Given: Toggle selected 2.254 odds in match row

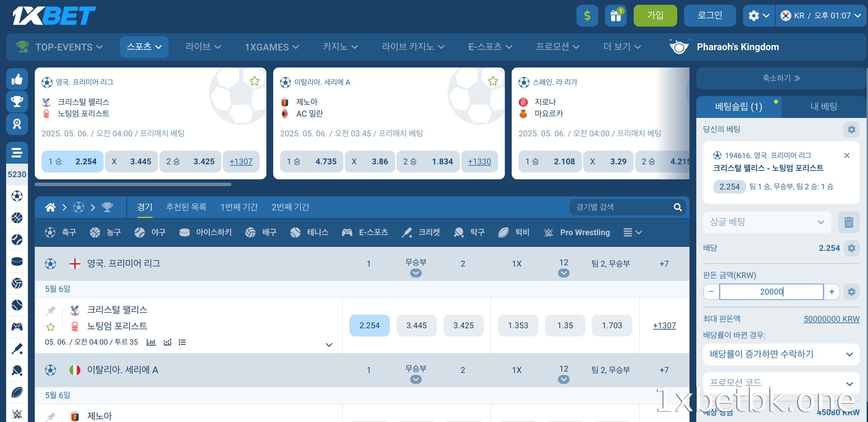Looking at the screenshot, I should (369, 326).
